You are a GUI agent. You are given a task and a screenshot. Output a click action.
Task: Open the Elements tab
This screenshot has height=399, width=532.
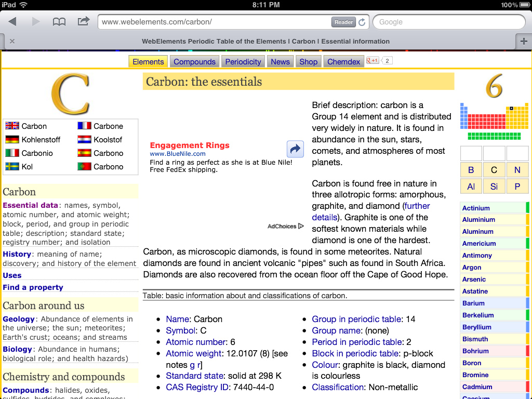(x=148, y=62)
